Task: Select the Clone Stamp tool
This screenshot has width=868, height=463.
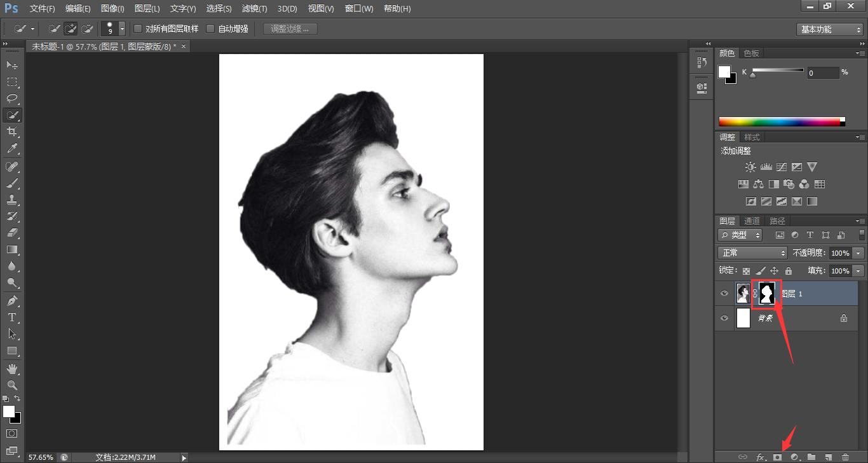Action: [12, 200]
